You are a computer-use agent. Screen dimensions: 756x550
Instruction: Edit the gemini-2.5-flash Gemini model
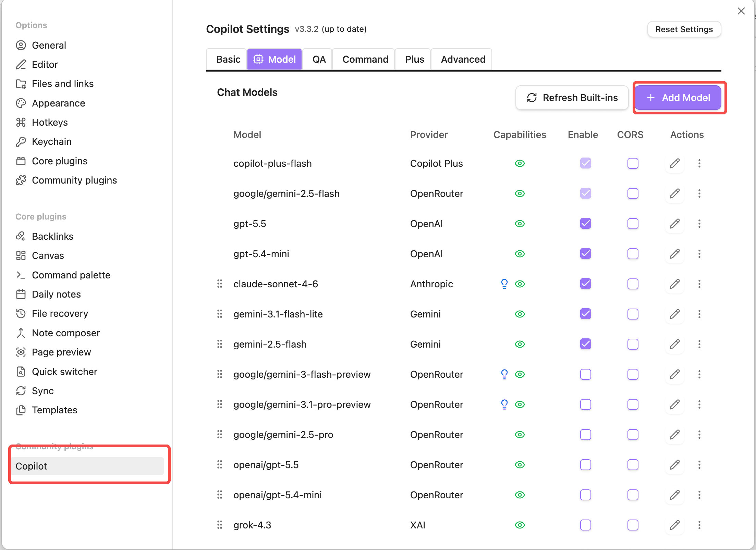click(x=674, y=344)
